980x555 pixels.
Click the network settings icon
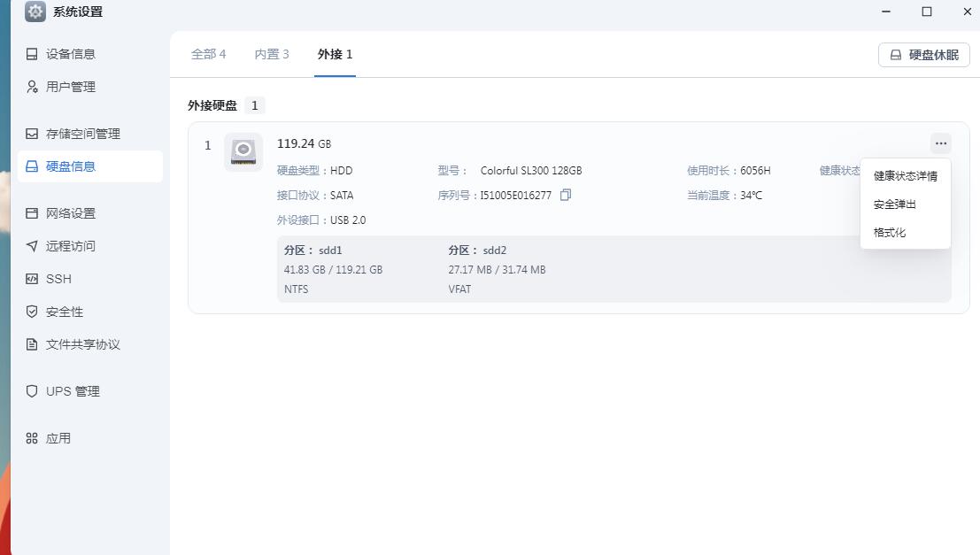32,213
